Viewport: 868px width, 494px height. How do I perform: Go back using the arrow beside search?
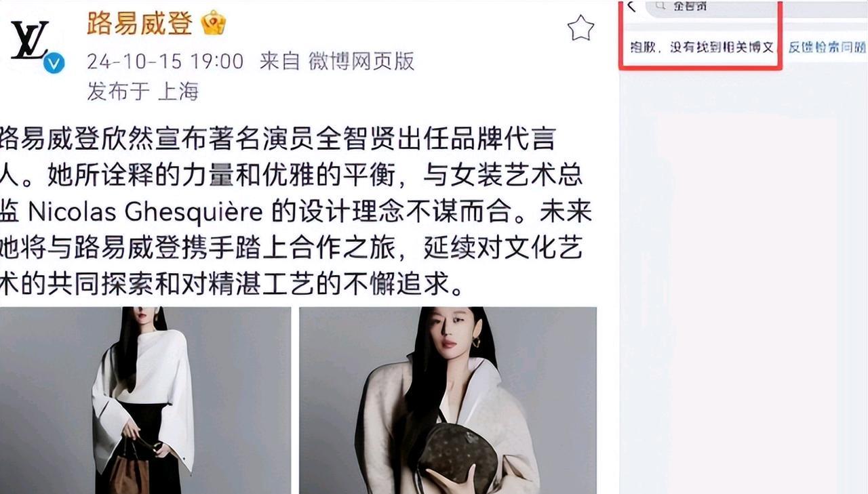pos(632,7)
